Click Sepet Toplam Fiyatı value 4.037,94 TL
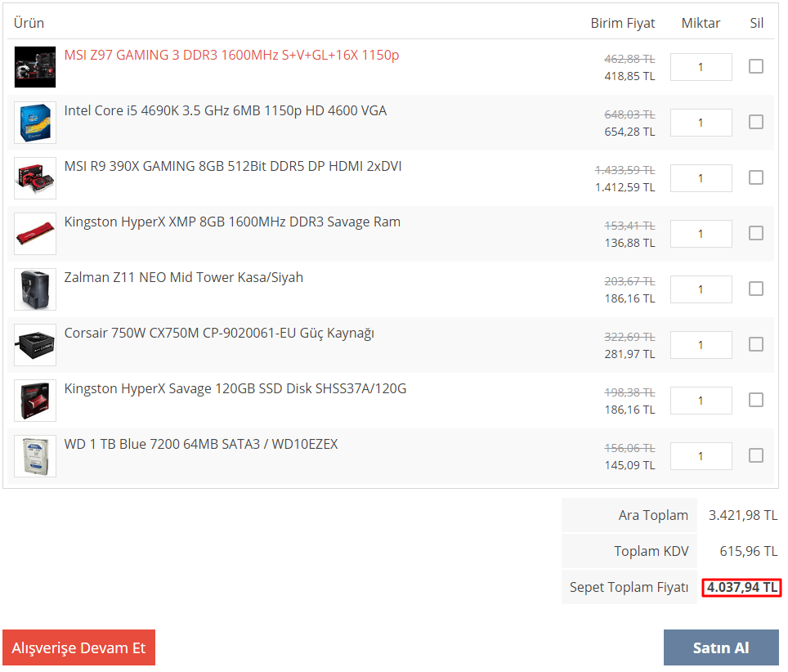 741,587
